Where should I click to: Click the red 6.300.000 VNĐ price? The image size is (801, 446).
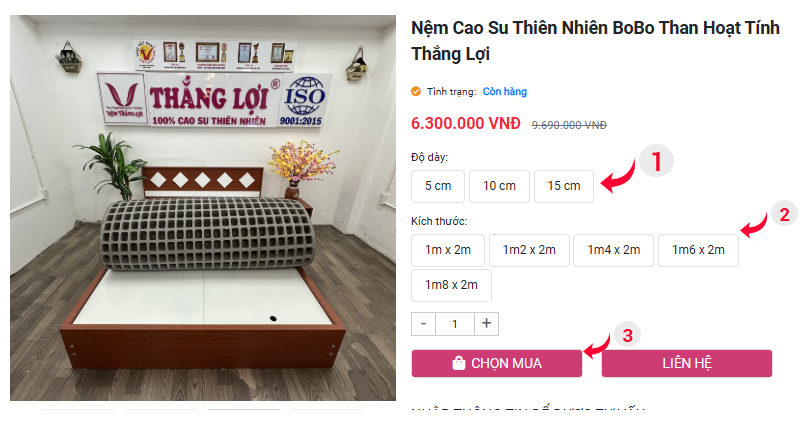click(x=466, y=124)
